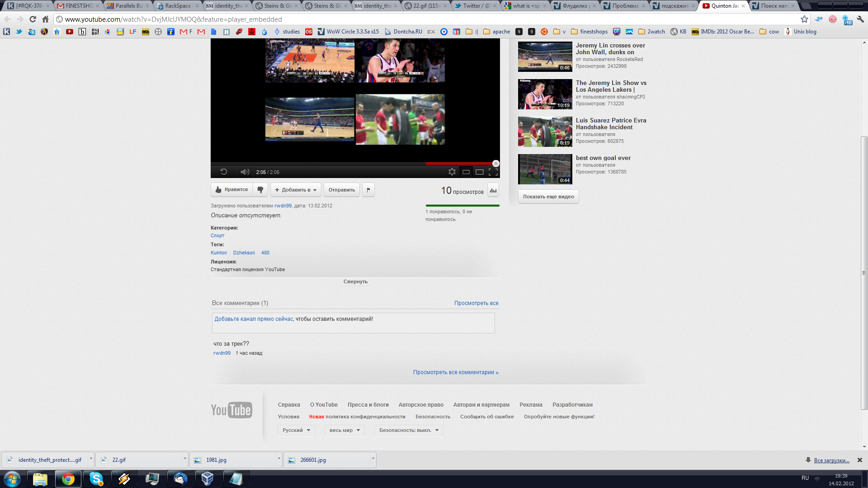The image size is (868, 488).
Task: Enter fullscreen video mode
Action: pos(493,172)
